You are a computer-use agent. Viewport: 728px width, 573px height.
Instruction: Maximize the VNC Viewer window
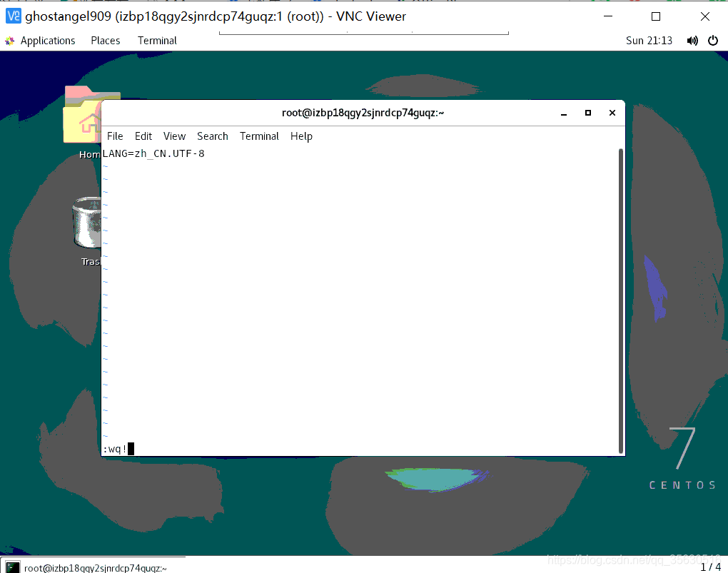(x=656, y=16)
